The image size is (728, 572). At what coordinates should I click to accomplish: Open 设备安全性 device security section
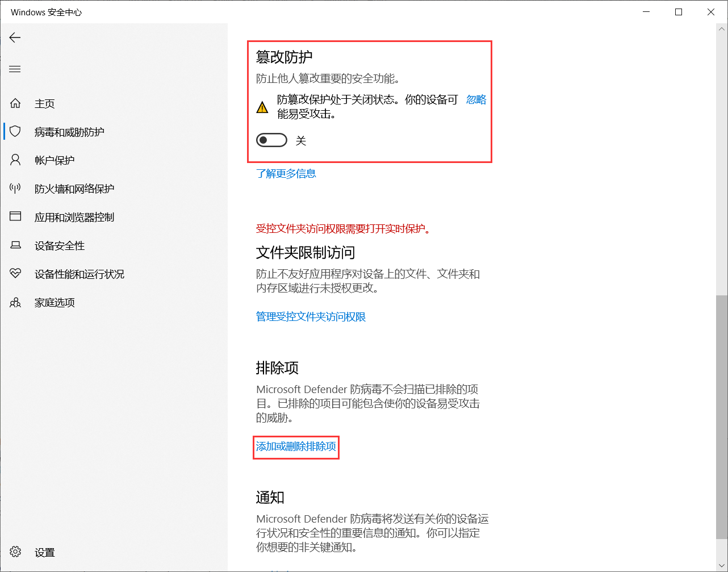[x=61, y=245]
